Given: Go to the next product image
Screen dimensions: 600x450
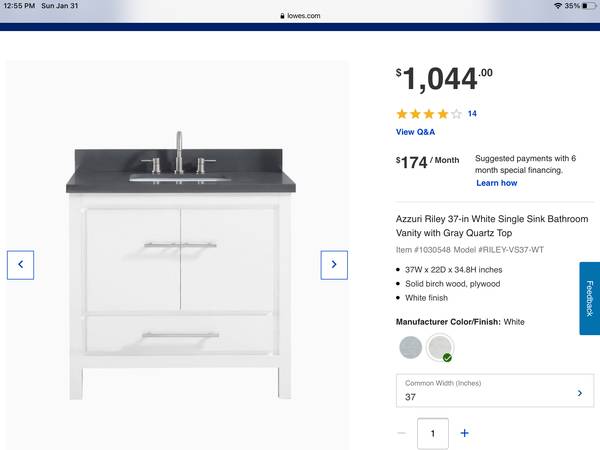Looking at the screenshot, I should click(334, 265).
